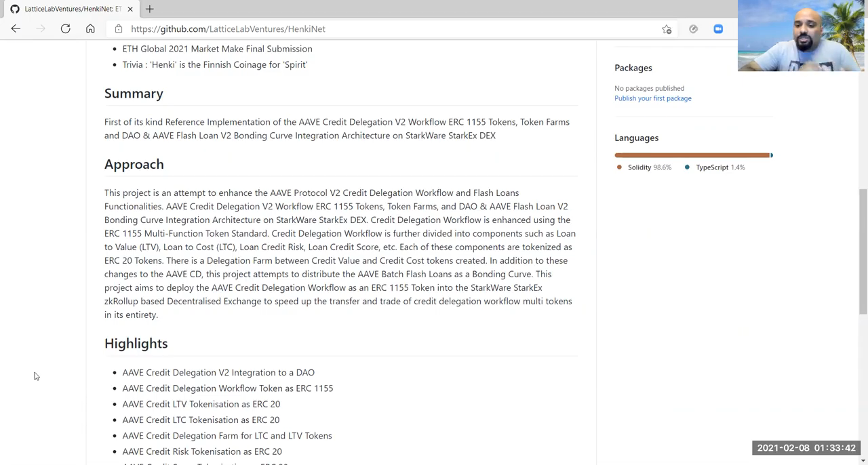Click the Solidity orange language dot
Screen dimensions: 868x465
click(x=619, y=167)
